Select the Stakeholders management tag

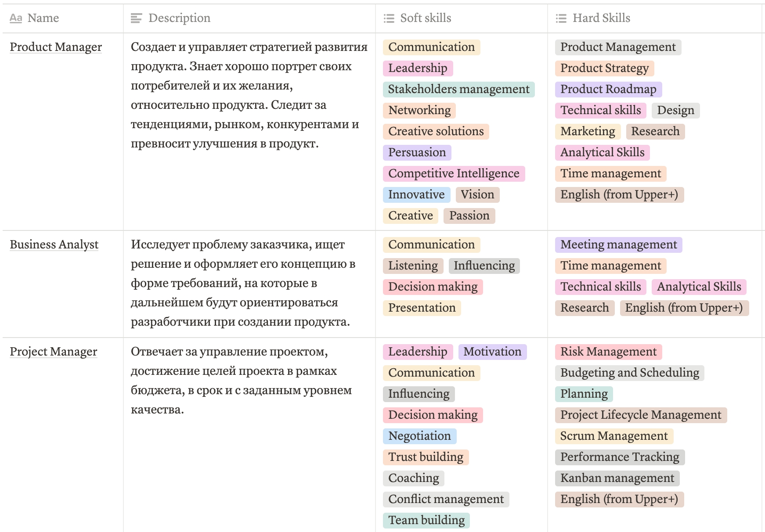pos(458,89)
